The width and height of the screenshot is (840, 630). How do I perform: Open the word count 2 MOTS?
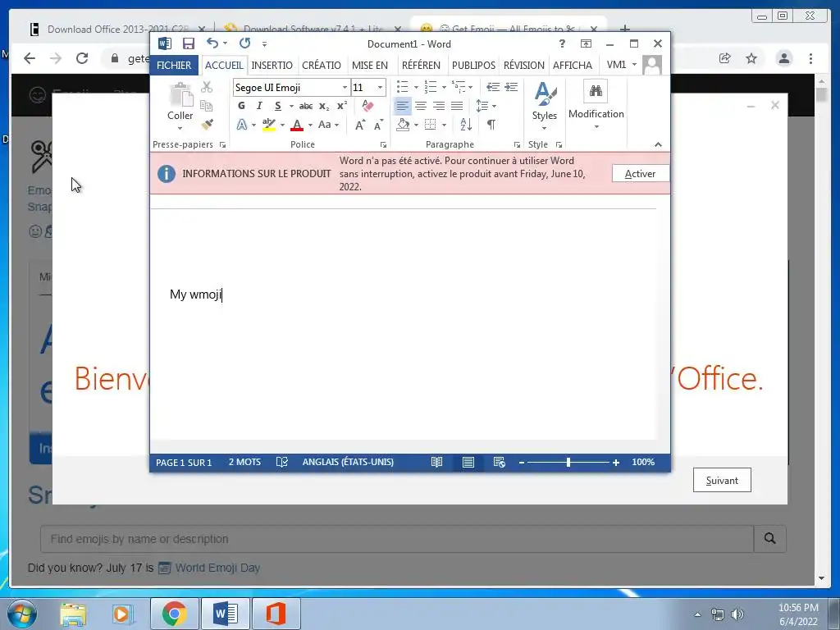tap(244, 462)
